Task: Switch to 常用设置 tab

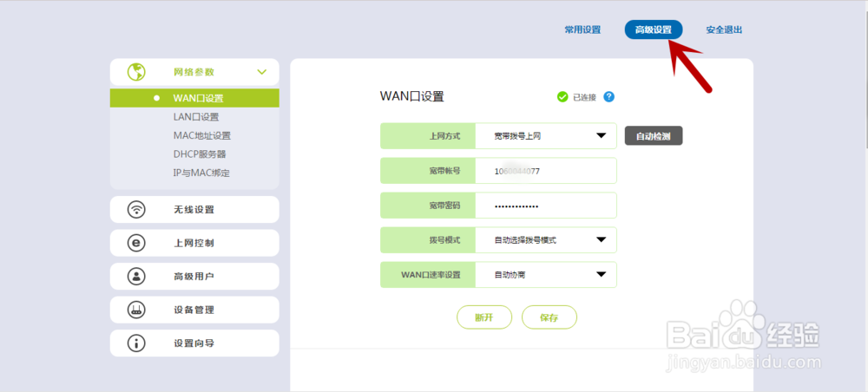Action: [582, 29]
